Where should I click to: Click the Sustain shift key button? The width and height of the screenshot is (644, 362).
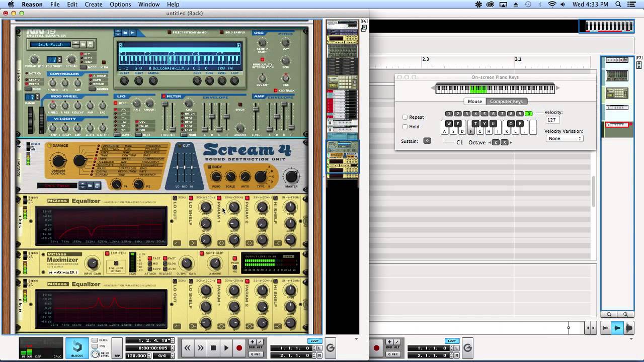427,141
